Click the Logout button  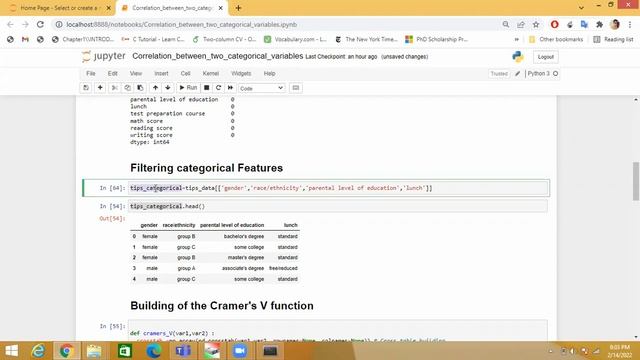point(546,57)
